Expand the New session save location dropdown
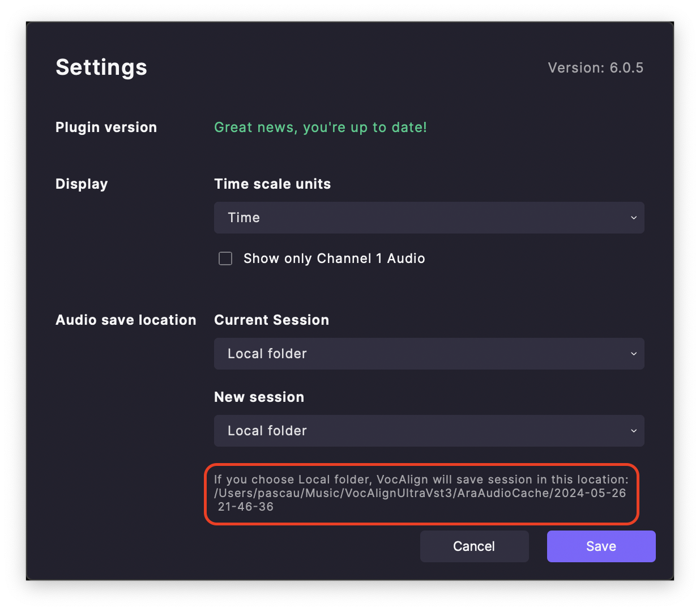Image resolution: width=700 pixels, height=611 pixels. 429,431
